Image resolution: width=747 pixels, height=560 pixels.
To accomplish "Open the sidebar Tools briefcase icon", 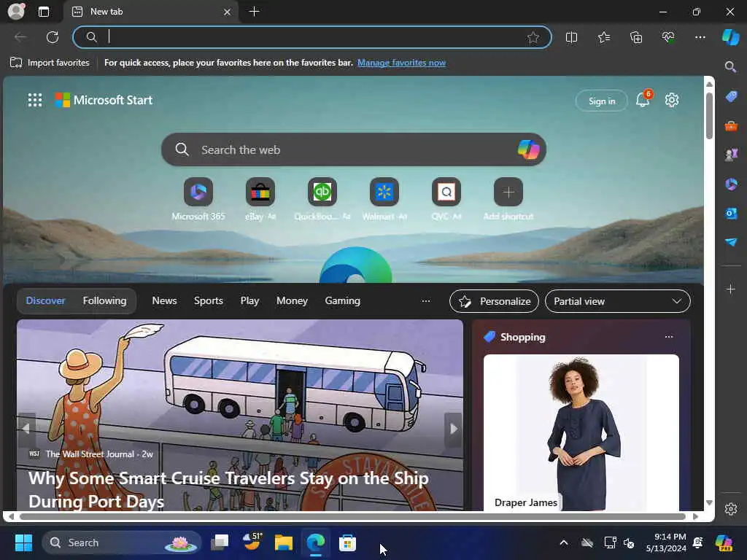I will tap(731, 126).
